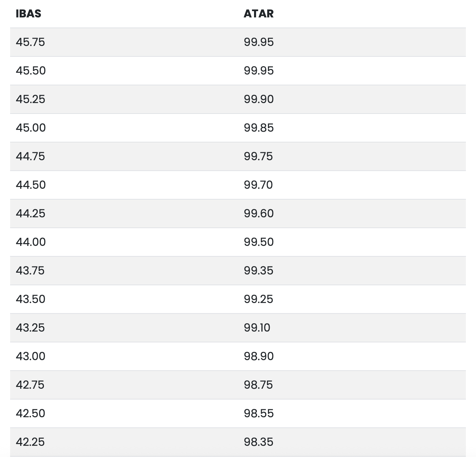Click the ATAR score 99.35
The width and height of the screenshot is (476, 457).
point(259,271)
